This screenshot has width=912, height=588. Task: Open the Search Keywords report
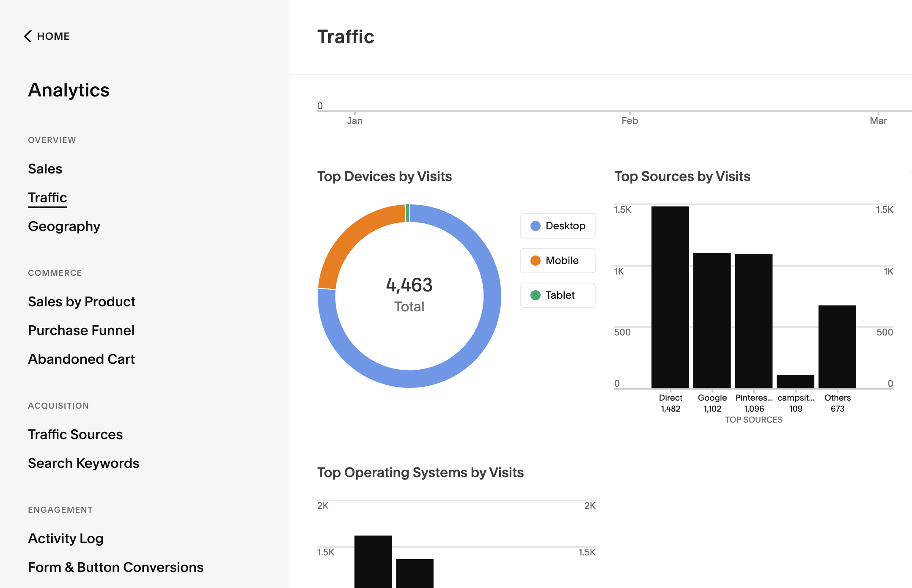(83, 463)
